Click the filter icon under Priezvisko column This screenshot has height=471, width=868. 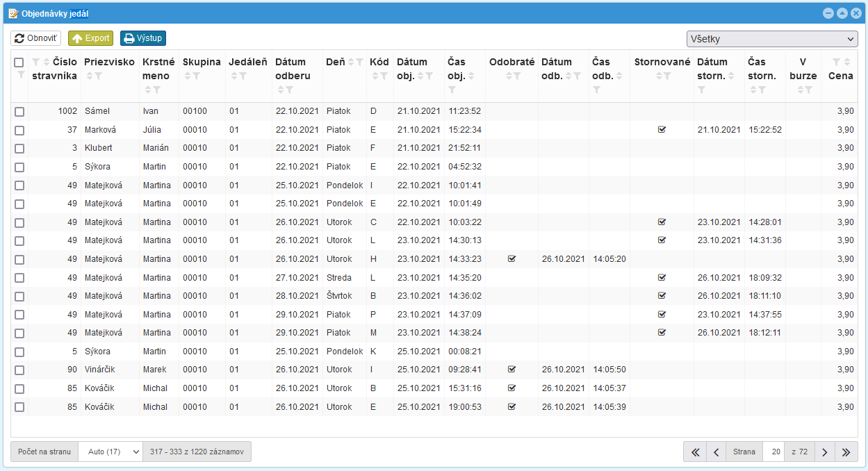tap(99, 76)
